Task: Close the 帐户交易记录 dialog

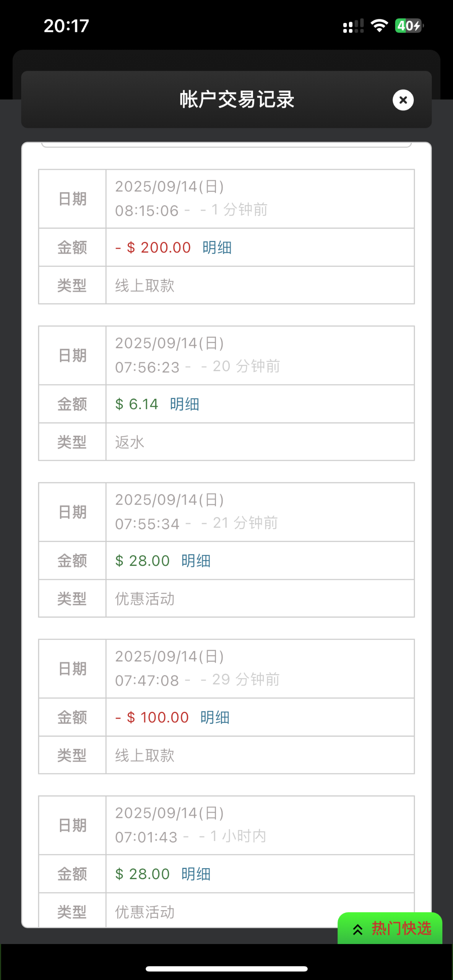Action: (403, 100)
